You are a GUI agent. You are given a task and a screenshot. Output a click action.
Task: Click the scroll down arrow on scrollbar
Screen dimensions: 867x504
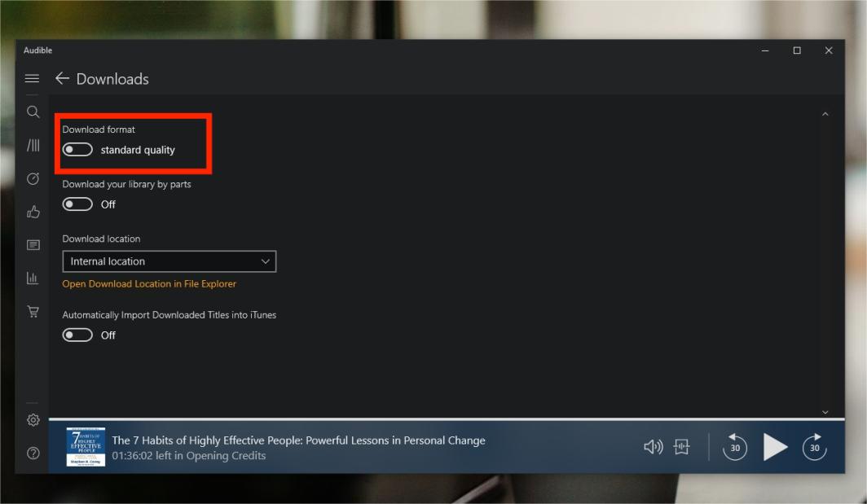point(825,412)
